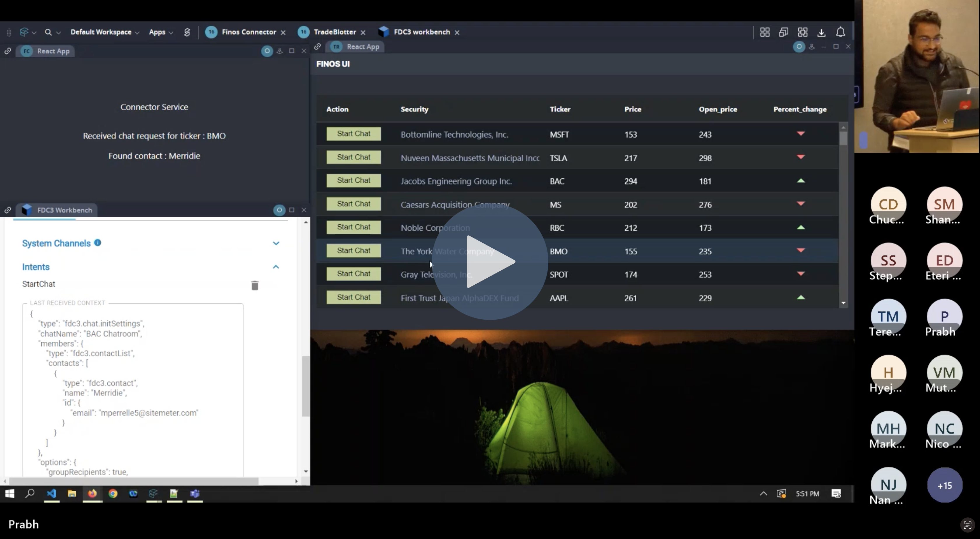This screenshot has height=539, width=980.
Task: Expand the System Channels section
Action: click(276, 243)
